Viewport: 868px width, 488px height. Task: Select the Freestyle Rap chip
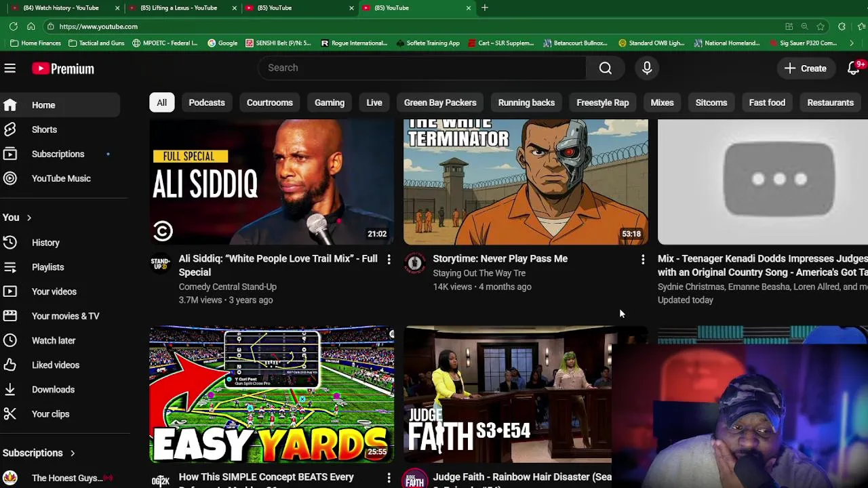[603, 102]
